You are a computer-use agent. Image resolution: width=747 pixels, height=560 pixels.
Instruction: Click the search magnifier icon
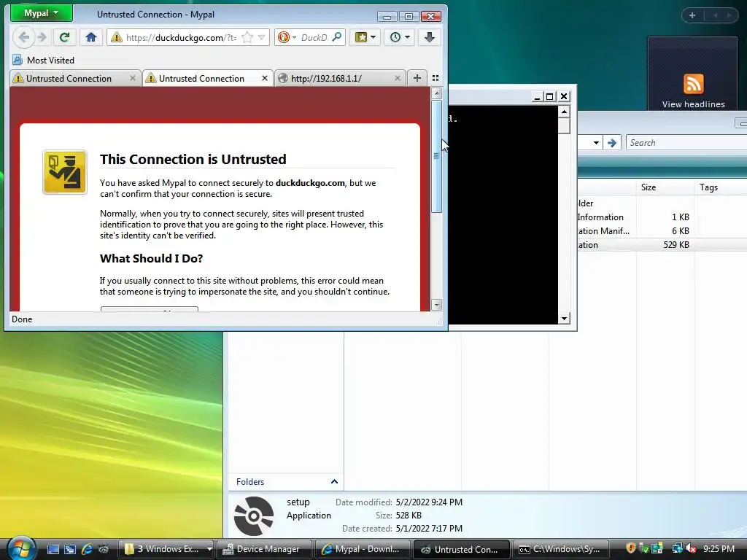[337, 37]
